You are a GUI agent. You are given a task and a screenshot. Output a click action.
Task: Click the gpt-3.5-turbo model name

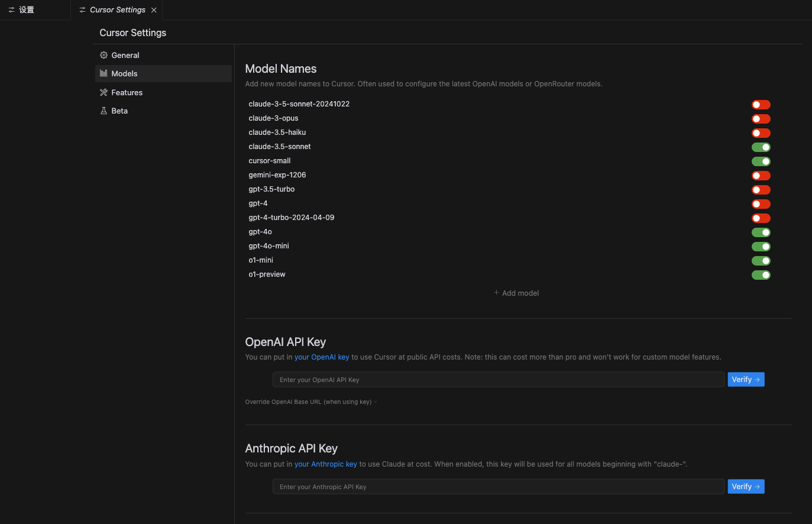click(271, 189)
